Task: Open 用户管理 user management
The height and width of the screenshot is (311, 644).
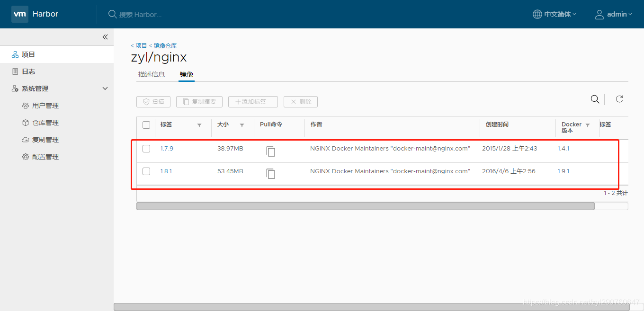Action: [x=45, y=106]
